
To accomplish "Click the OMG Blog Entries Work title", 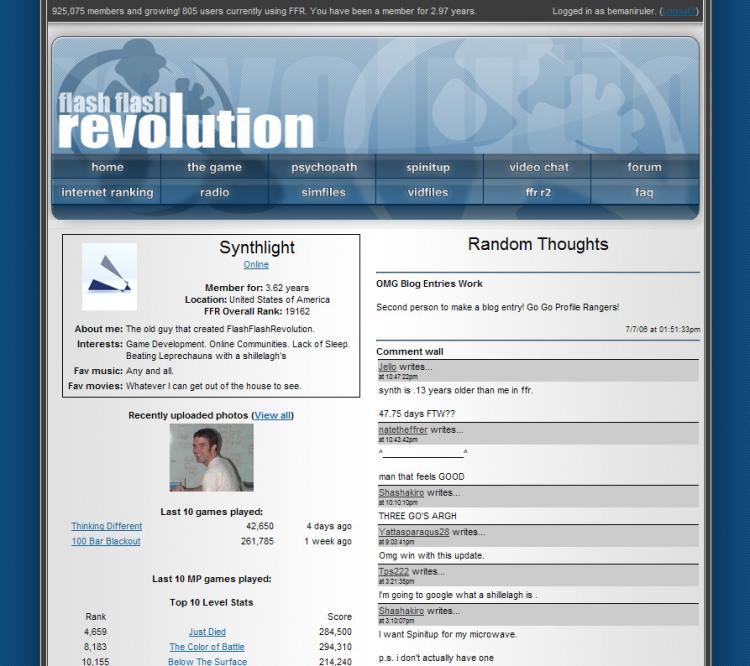I will 429,284.
